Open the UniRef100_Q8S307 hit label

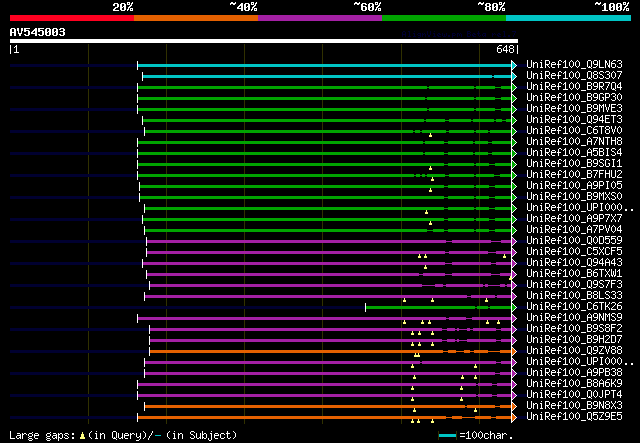pos(574,76)
